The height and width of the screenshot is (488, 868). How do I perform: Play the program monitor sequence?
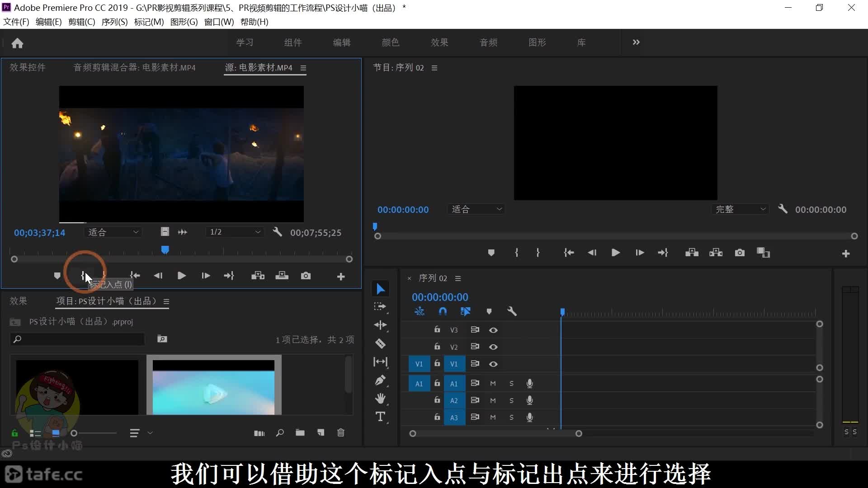[x=615, y=253]
